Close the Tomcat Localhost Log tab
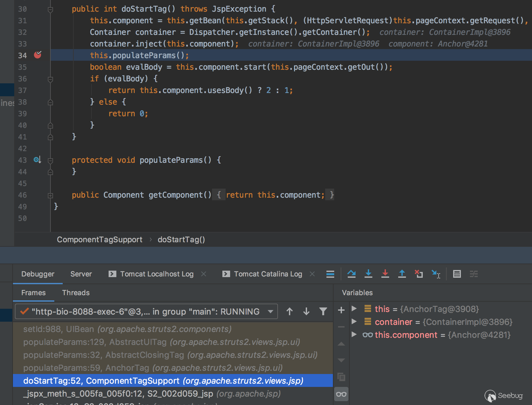The width and height of the screenshot is (532, 405). [x=204, y=274]
